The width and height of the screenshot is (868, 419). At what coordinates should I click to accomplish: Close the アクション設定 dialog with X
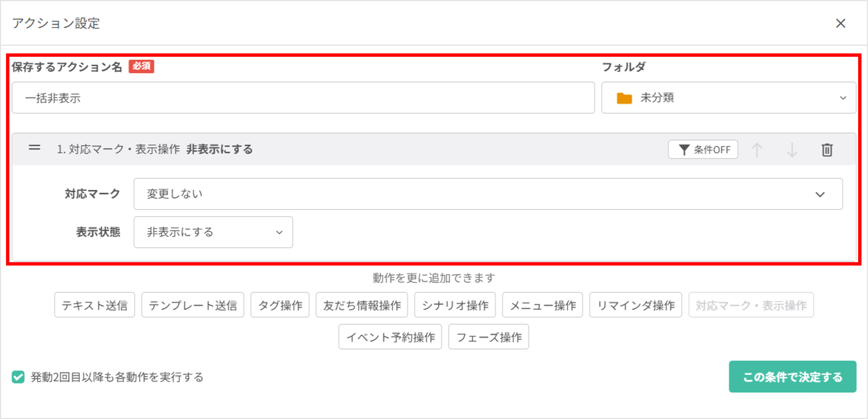[840, 23]
